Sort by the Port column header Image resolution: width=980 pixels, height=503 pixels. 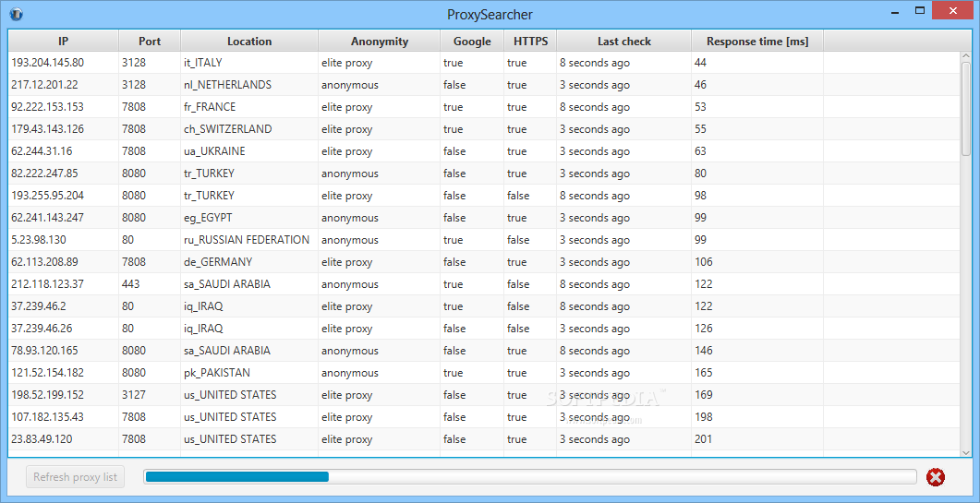tap(150, 42)
